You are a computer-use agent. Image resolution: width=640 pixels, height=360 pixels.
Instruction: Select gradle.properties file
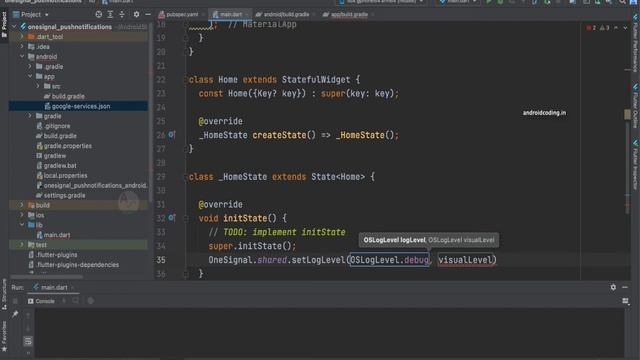pyautogui.click(x=64, y=146)
